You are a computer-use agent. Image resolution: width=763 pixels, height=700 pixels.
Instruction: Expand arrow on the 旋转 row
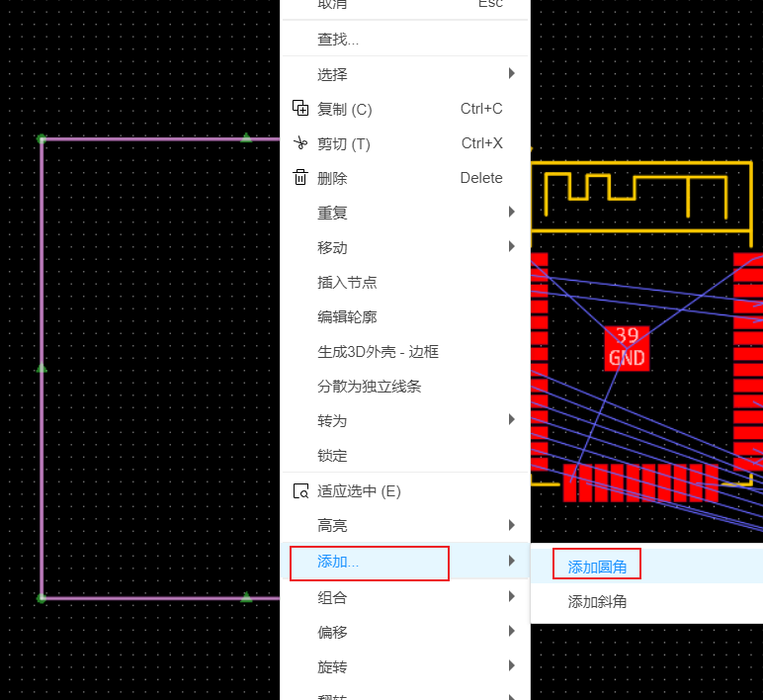pyautogui.click(x=511, y=665)
